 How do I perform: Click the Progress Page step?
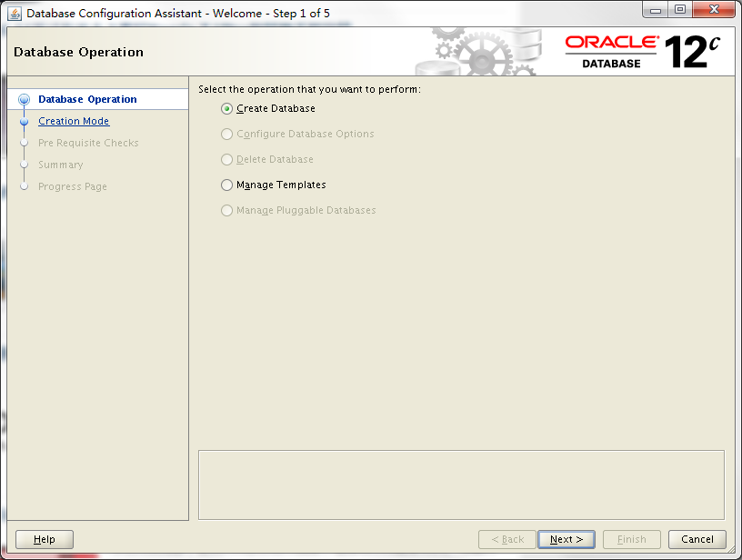(x=72, y=186)
